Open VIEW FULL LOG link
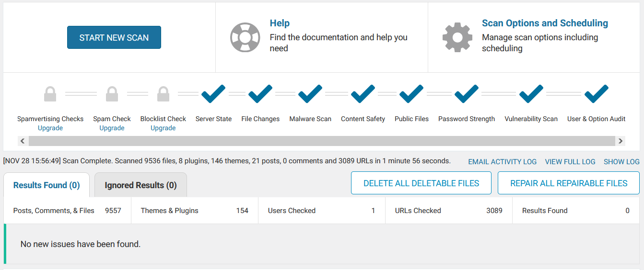 tap(570, 162)
